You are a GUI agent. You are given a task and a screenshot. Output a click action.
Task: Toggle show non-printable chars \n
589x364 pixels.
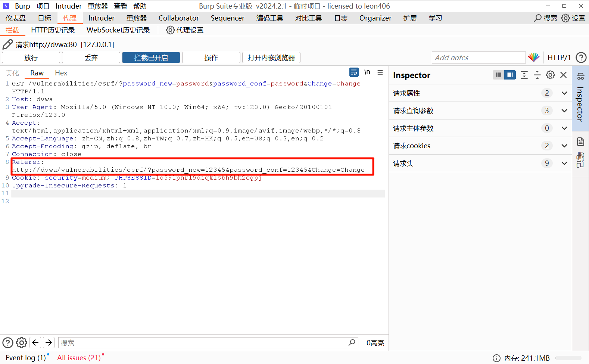pos(367,72)
